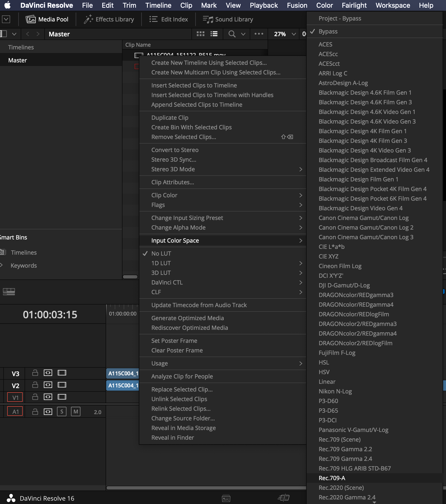Screen dimensions: 446x504
Task: Go forward with the right navigation arrow
Action: click(x=38, y=34)
